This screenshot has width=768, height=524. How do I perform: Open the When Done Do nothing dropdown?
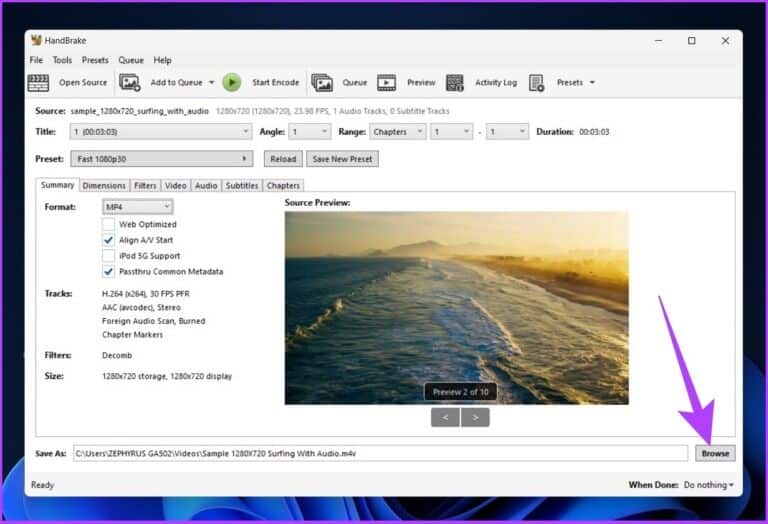pos(709,485)
